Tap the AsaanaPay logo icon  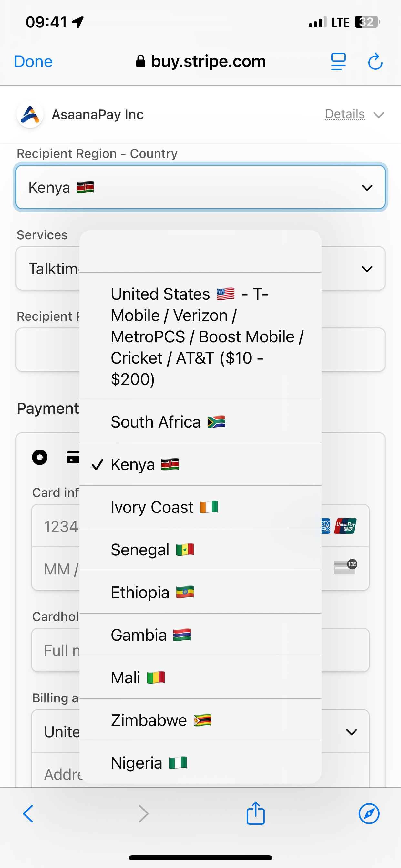point(30,115)
